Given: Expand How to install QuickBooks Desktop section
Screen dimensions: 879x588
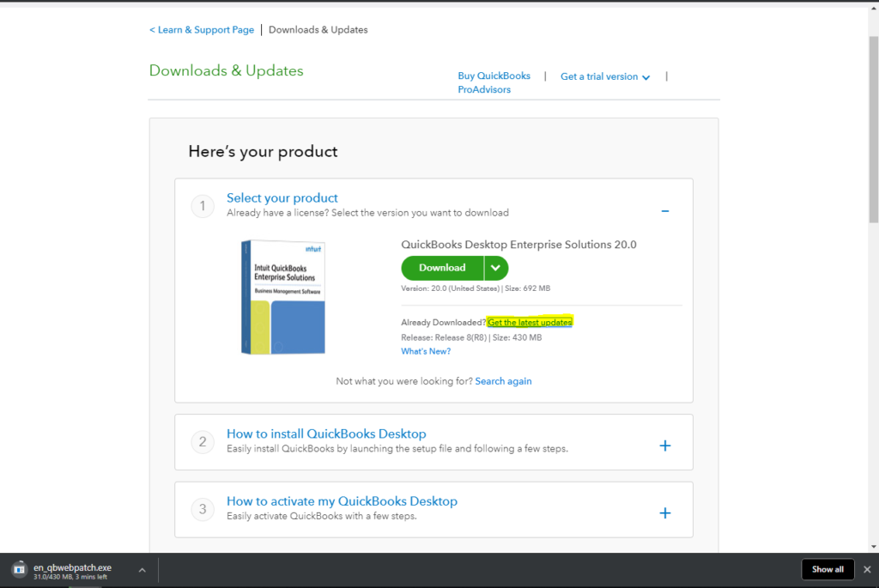Looking at the screenshot, I should coord(665,446).
